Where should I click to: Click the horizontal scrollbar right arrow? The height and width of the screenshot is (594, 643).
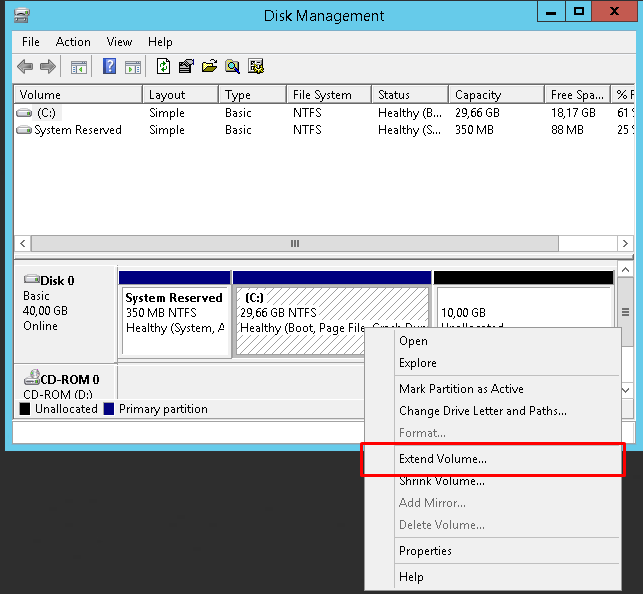pyautogui.click(x=625, y=244)
